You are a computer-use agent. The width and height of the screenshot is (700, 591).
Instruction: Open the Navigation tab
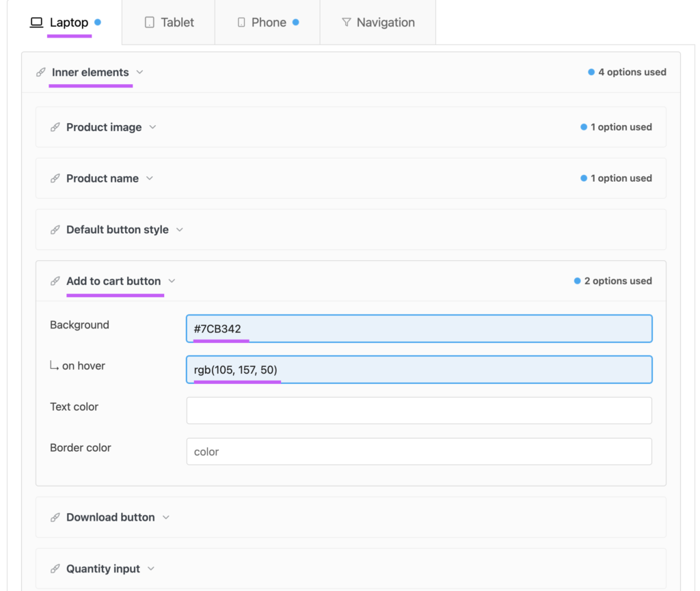377,23
